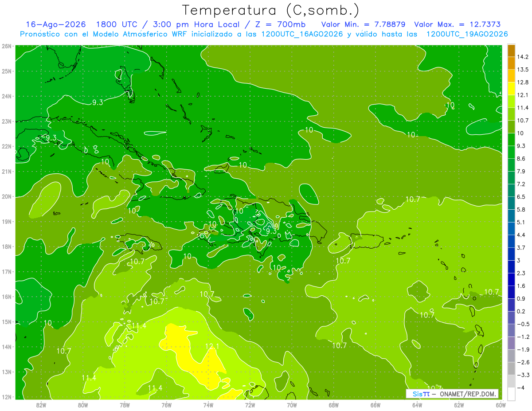Click the '3.7' color scale label

[522, 247]
